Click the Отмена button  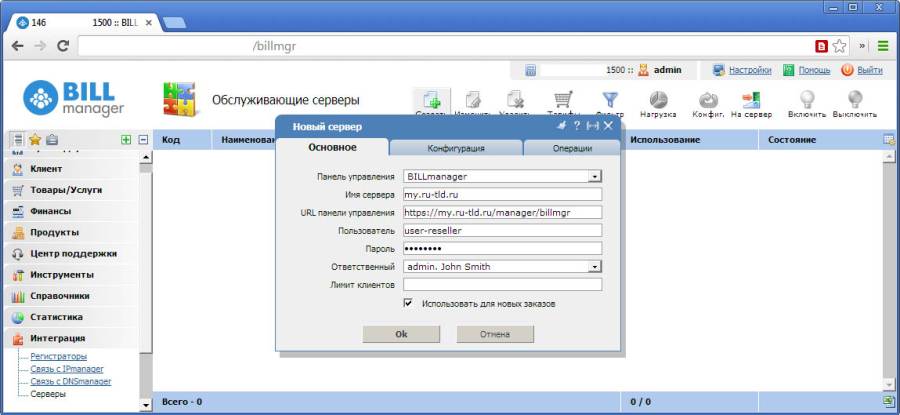pyautogui.click(x=495, y=334)
